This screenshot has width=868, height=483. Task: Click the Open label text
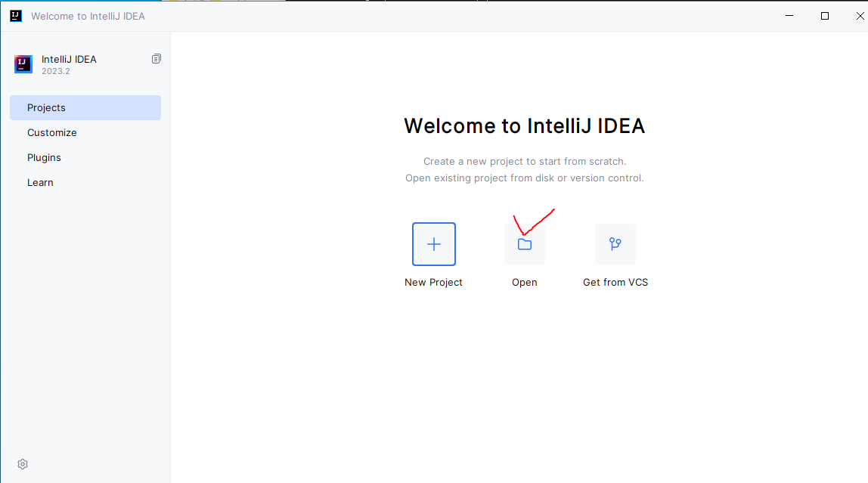point(524,282)
